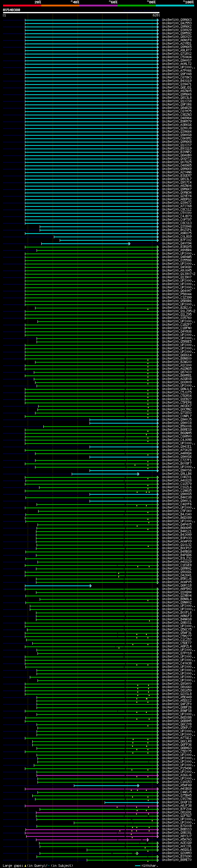Open the UniRef100_Q38929 hit link
This screenshot has width=197, height=868.
click(177, 30)
